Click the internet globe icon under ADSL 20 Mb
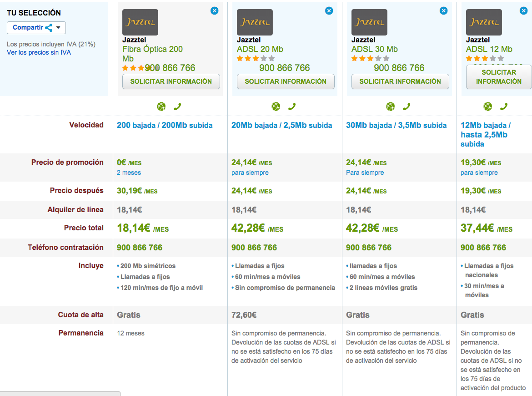 pyautogui.click(x=276, y=107)
